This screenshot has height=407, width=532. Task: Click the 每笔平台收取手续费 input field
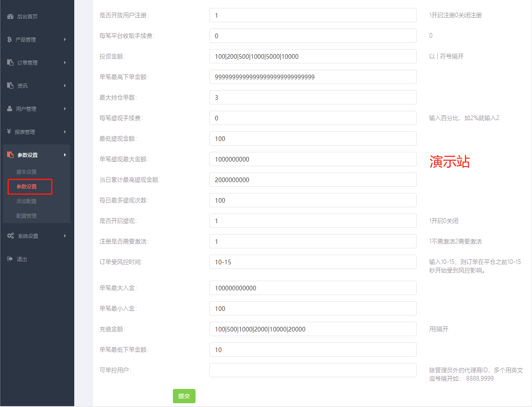point(313,36)
